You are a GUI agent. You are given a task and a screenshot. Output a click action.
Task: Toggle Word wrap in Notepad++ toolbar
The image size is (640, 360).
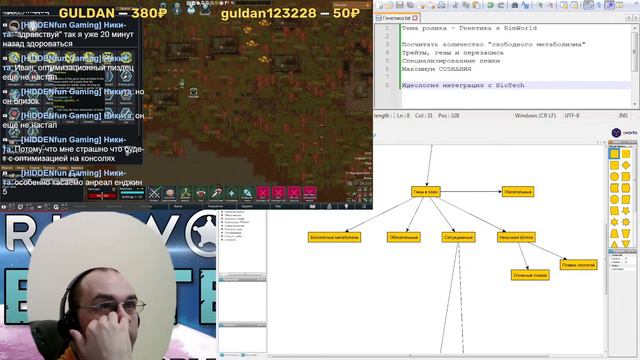(589, 5)
